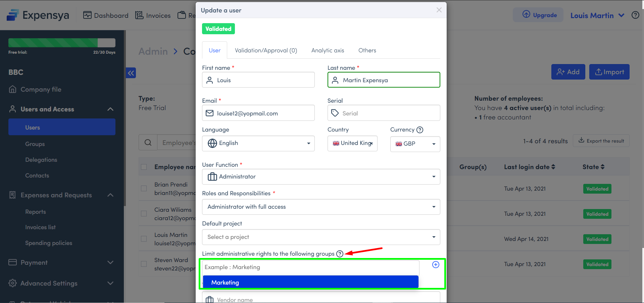Click help icon beside Limit administrative rights
Screen dimensions: 644x303
[x=340, y=254]
